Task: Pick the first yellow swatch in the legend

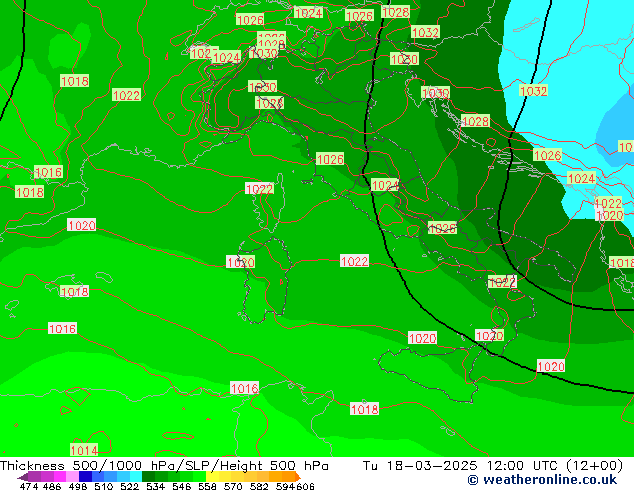Action: (212, 477)
